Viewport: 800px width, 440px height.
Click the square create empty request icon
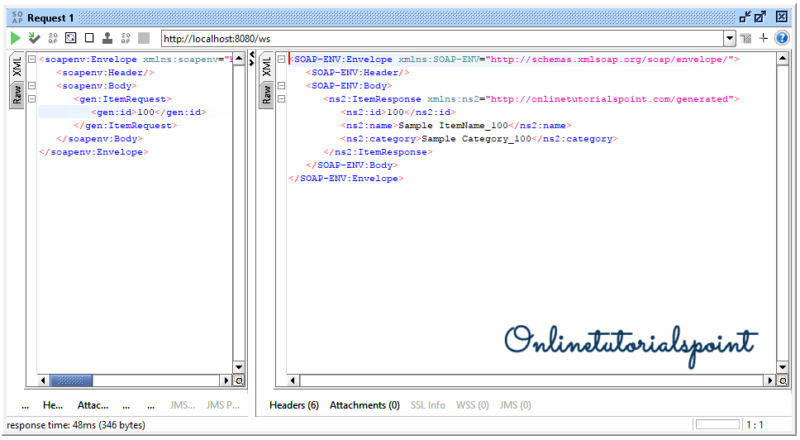pyautogui.click(x=89, y=38)
